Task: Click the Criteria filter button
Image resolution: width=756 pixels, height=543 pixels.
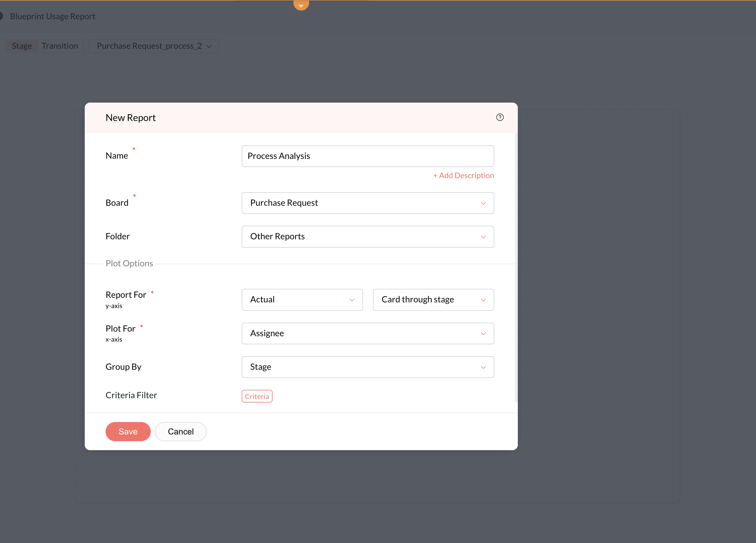Action: tap(257, 396)
